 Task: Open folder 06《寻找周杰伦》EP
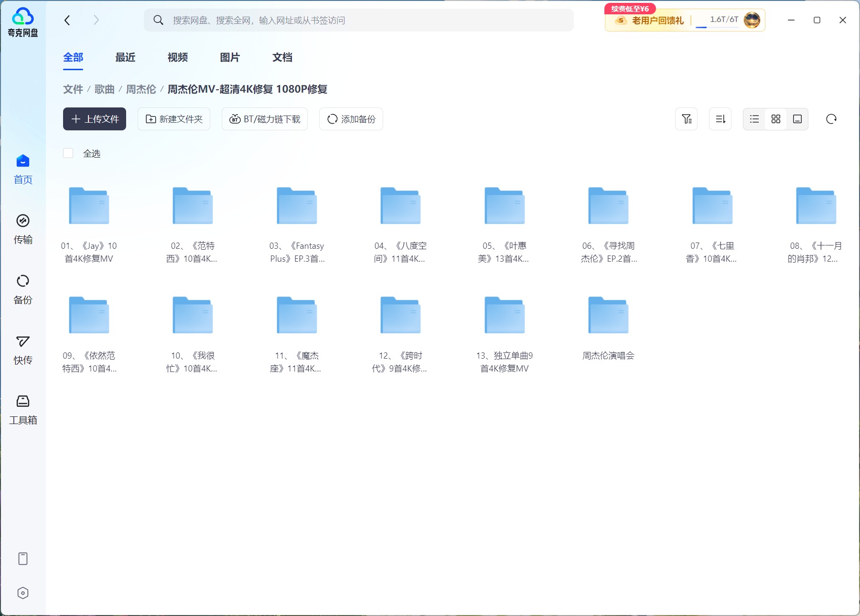(608, 224)
